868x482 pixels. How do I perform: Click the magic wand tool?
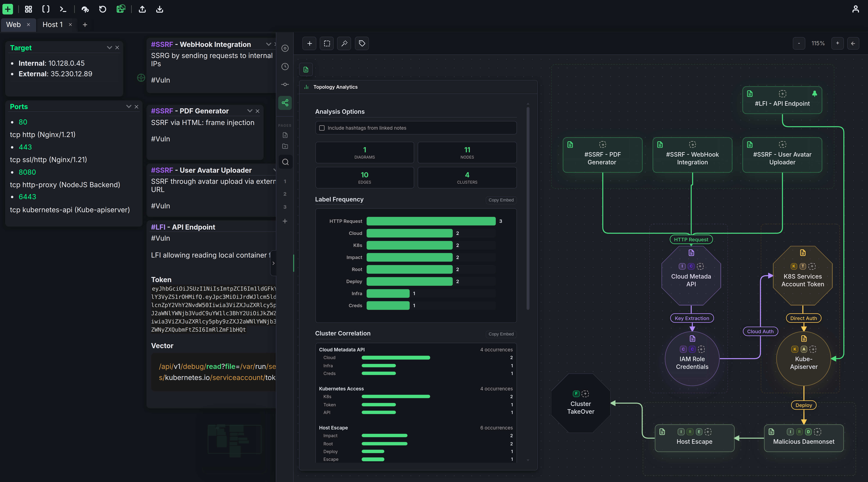click(344, 43)
